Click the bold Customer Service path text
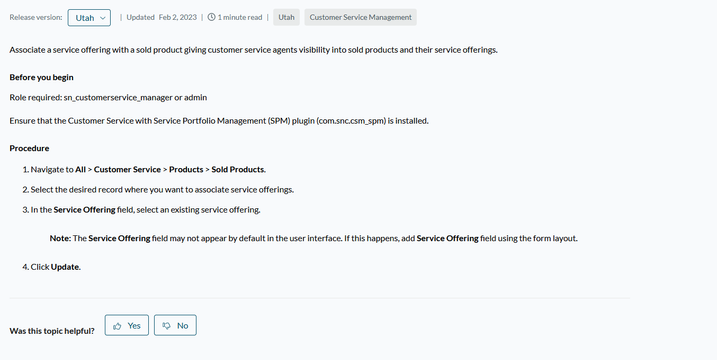 (x=128, y=169)
